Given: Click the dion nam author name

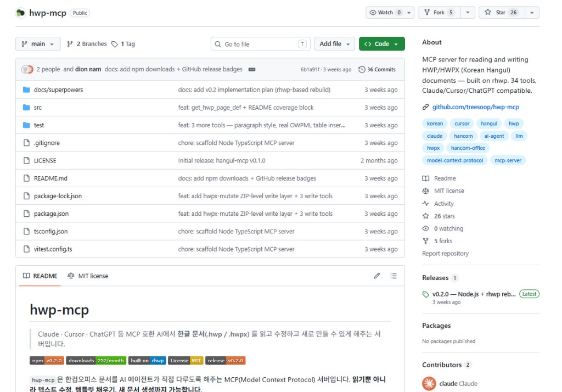Looking at the screenshot, I should pyautogui.click(x=88, y=69).
